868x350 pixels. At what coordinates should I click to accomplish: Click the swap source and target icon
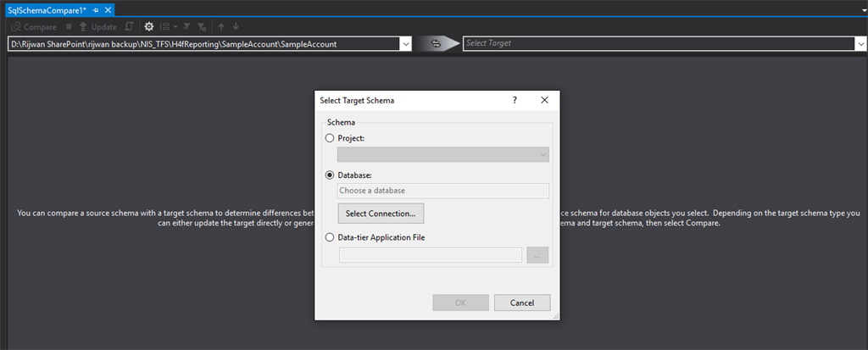click(437, 44)
